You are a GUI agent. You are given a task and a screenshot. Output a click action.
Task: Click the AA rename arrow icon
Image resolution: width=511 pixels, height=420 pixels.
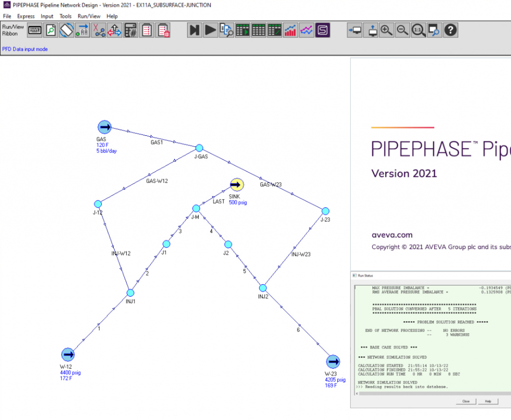82,30
